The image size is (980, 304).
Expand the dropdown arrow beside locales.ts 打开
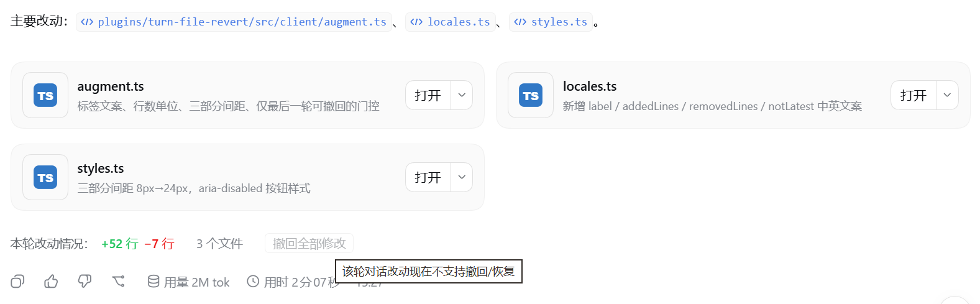pyautogui.click(x=947, y=95)
